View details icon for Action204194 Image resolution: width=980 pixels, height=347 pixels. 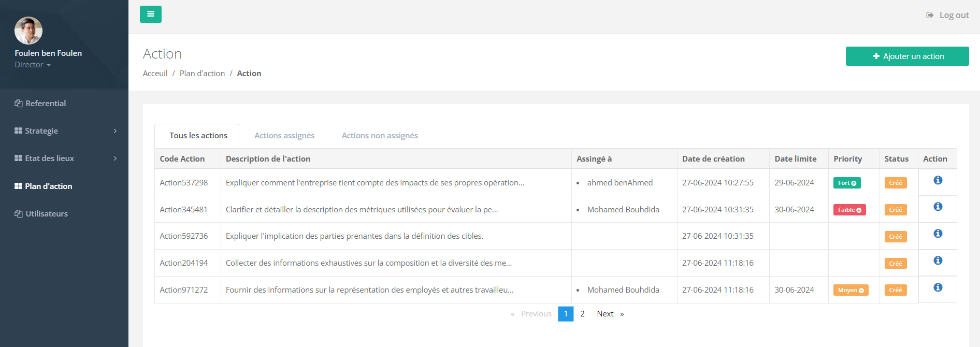(938, 261)
